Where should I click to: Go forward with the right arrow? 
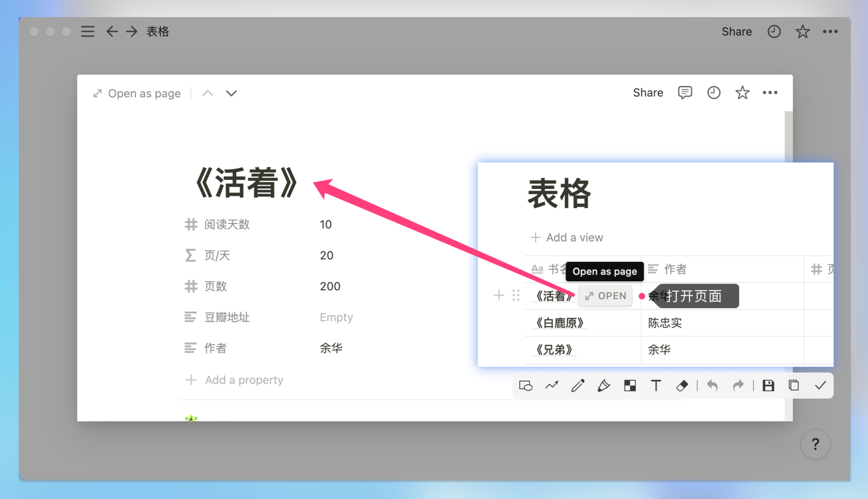pos(132,31)
